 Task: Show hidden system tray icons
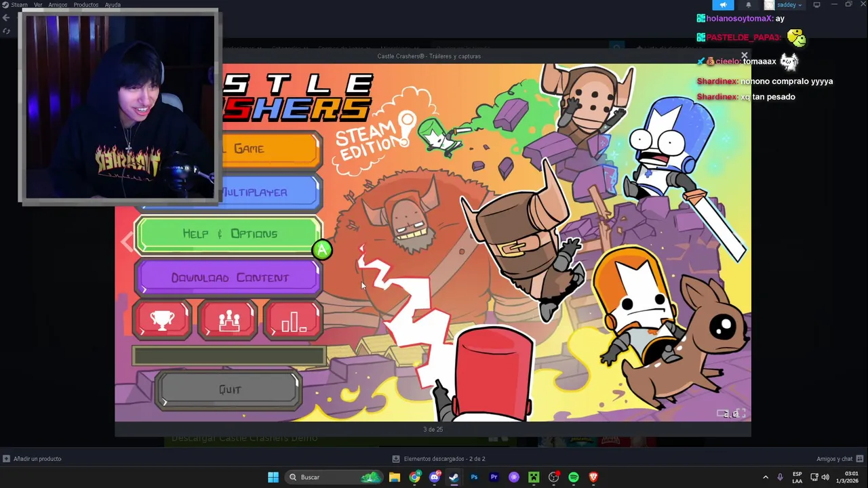pyautogui.click(x=766, y=477)
